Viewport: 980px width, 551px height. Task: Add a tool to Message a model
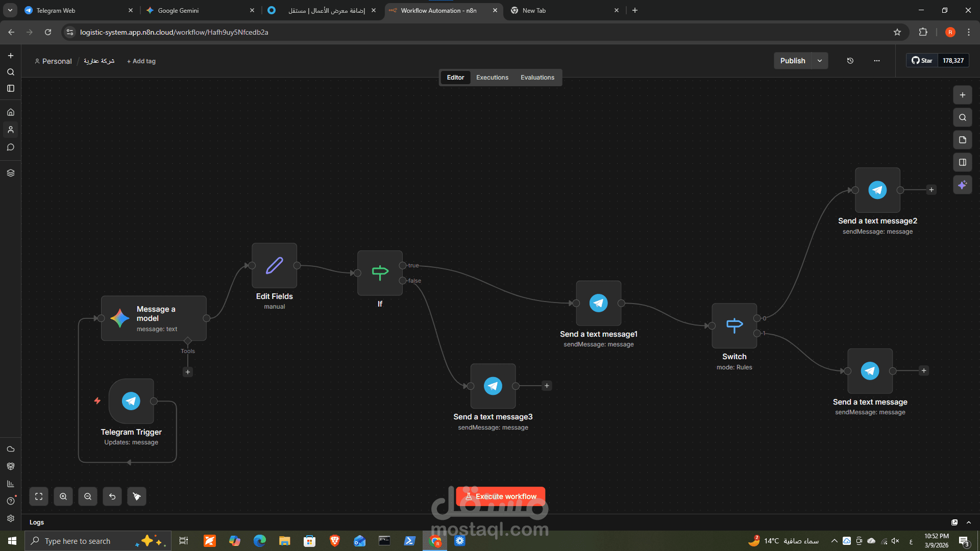tap(188, 372)
